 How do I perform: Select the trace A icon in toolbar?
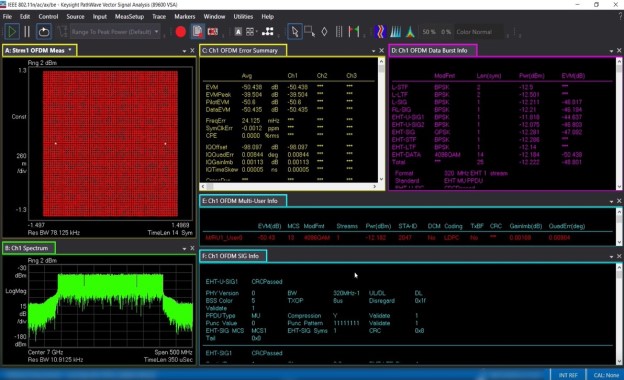tap(238, 32)
